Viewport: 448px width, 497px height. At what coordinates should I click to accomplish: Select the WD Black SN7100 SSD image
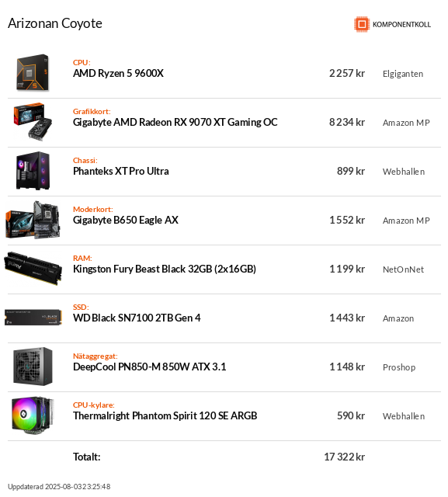(33, 318)
